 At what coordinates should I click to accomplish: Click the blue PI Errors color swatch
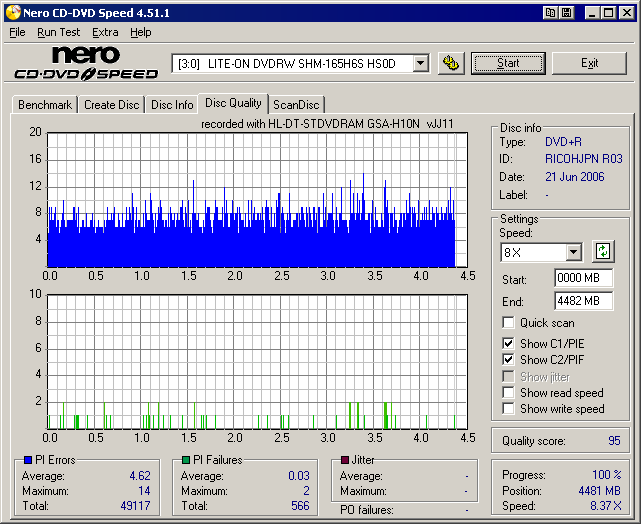(x=28, y=460)
